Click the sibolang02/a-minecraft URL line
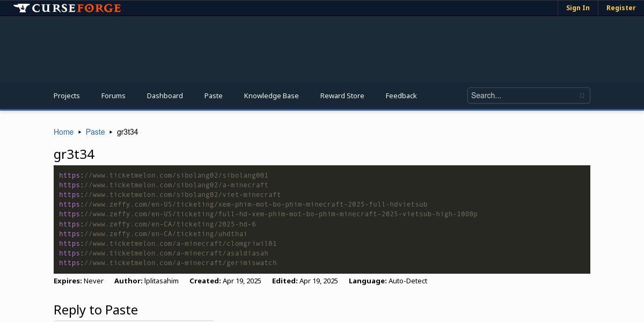Viewport: 644px width, 322px height. [164, 185]
